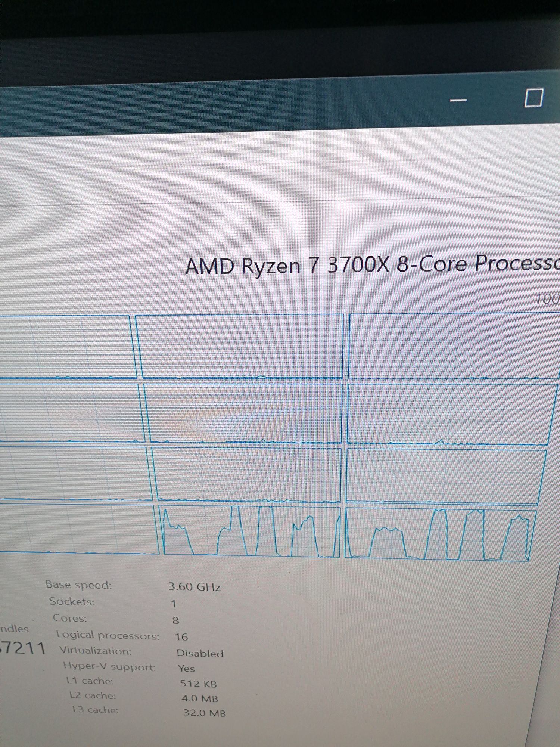This screenshot has height=747, width=560.
Task: Click the 32.0 MB value
Action: click(205, 713)
